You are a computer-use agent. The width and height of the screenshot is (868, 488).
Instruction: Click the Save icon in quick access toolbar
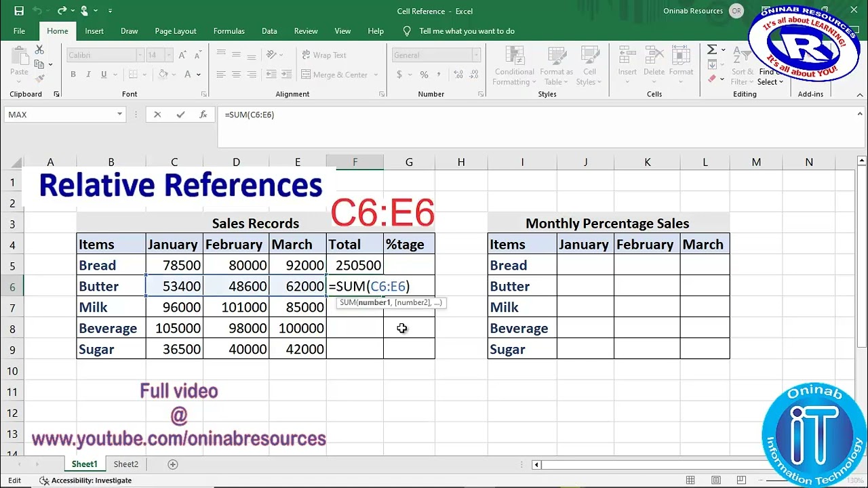19,11
